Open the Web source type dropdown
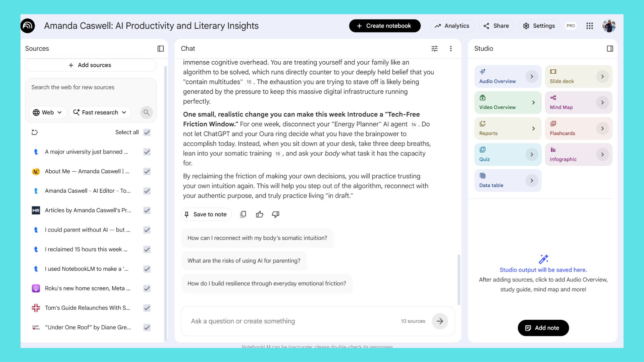This screenshot has width=644, height=362. (x=48, y=112)
